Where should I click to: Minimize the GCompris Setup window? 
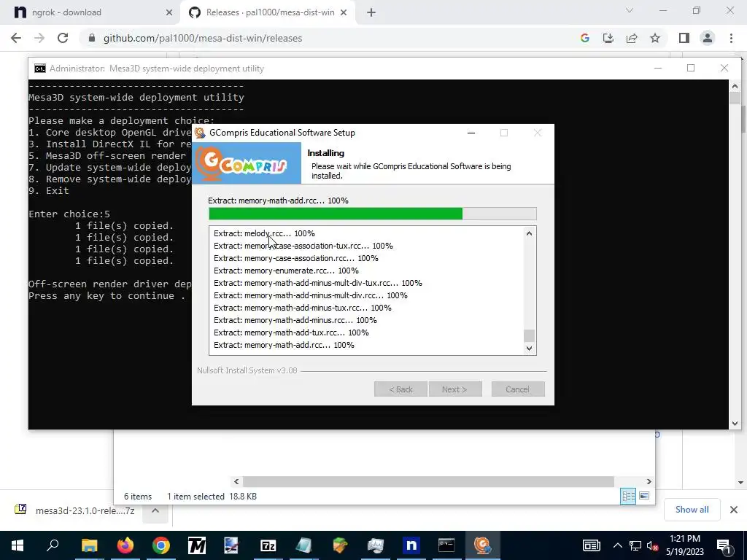[471, 133]
